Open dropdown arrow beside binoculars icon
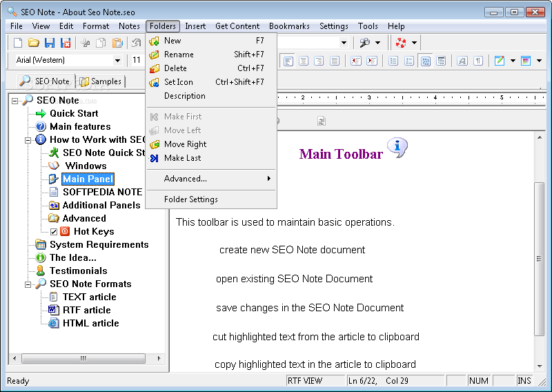 377,43
